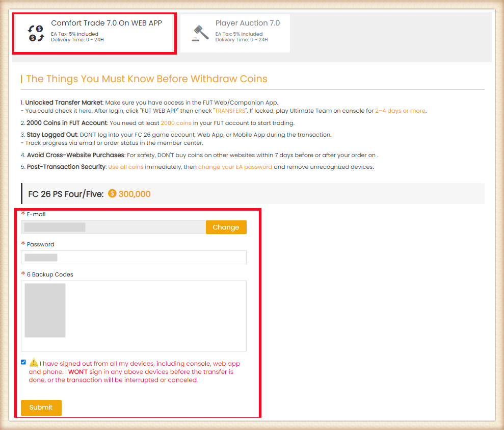504x430 pixels.
Task: Click the coin exchange icon for Comfort Trade
Action: tap(36, 33)
